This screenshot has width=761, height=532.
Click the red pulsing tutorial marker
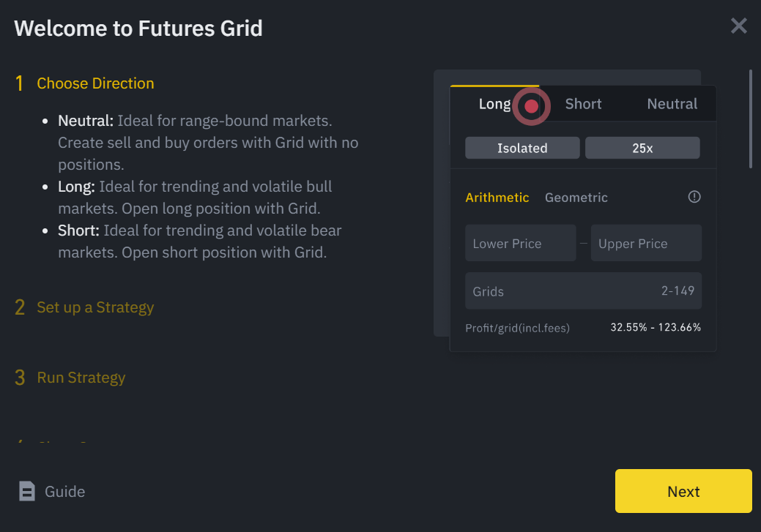point(531,106)
